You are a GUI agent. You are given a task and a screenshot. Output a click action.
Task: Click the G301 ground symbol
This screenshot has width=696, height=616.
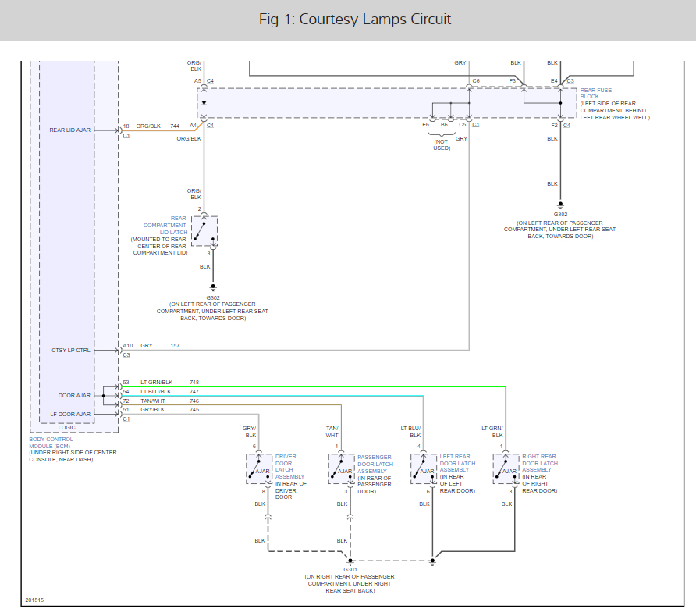coord(350,561)
